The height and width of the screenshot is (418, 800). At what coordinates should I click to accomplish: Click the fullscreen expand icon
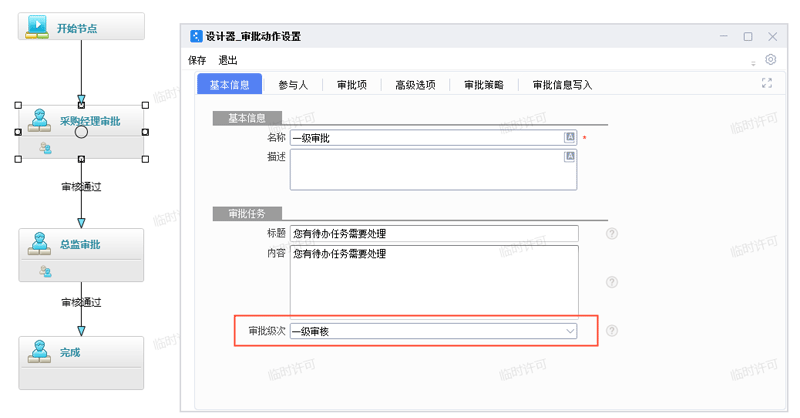767,83
